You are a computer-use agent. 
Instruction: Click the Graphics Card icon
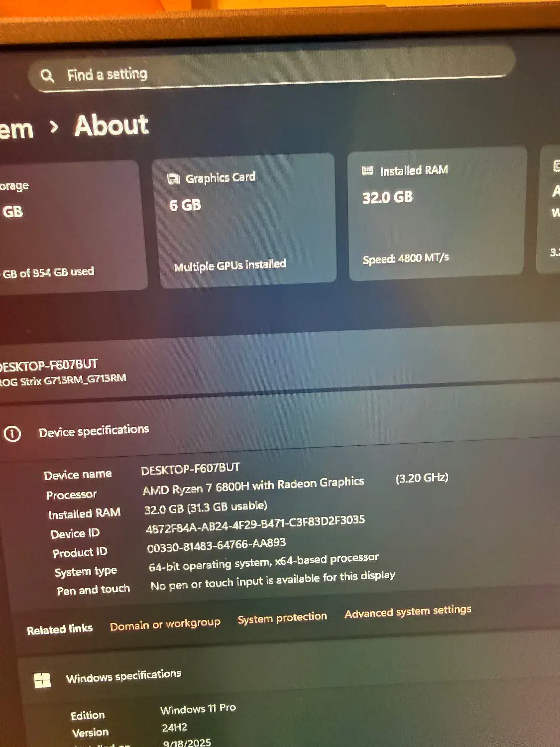pos(173,179)
